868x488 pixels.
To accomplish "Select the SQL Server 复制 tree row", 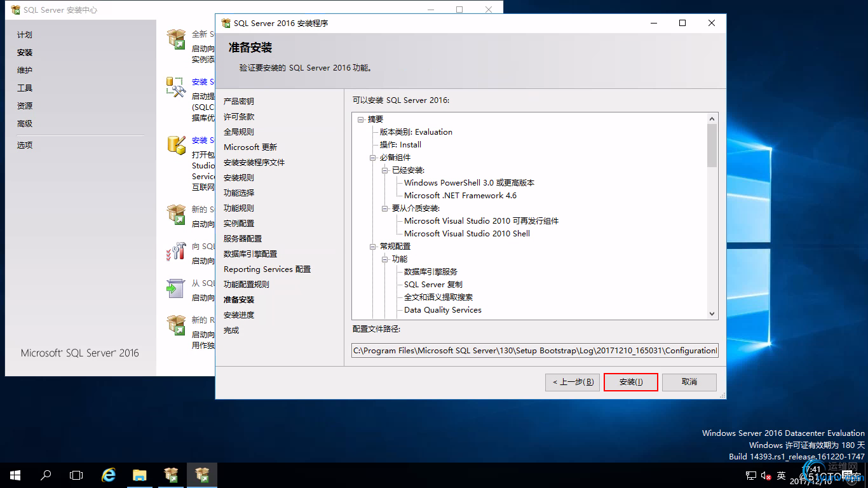I will [433, 285].
